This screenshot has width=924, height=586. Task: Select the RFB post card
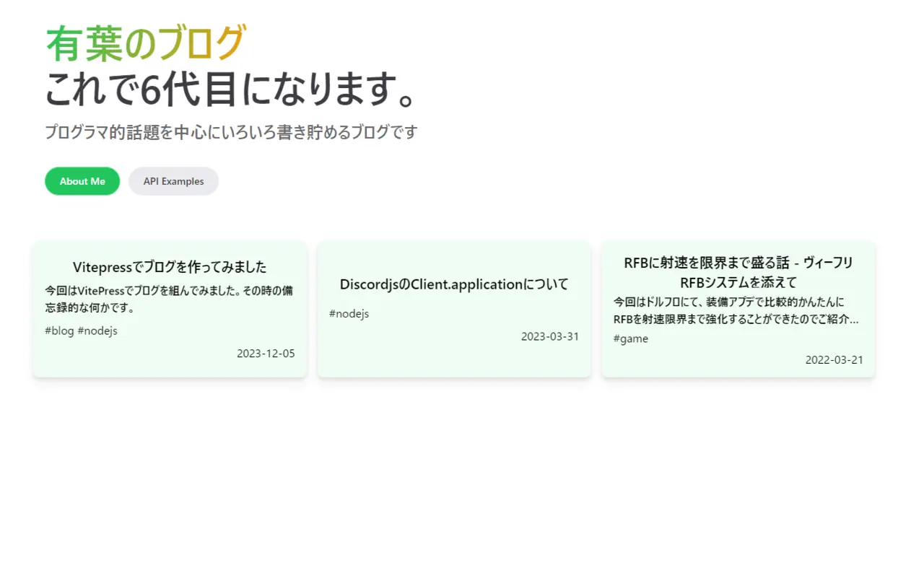click(738, 309)
